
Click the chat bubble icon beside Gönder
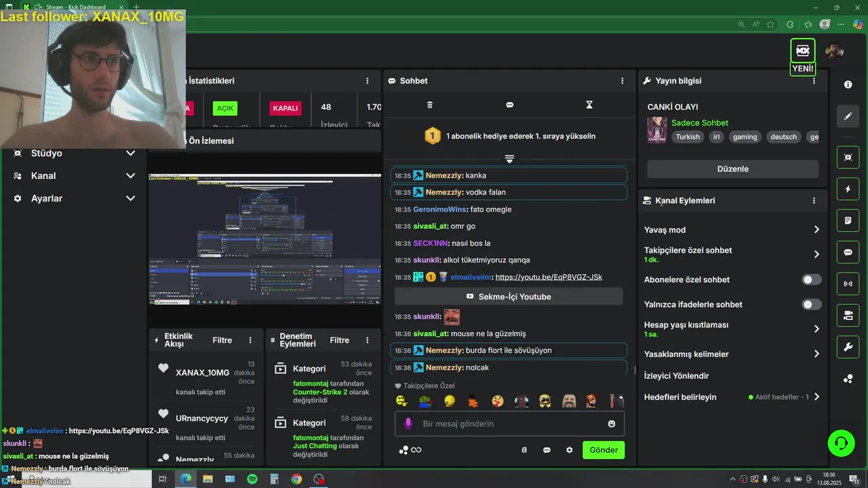pyautogui.click(x=547, y=450)
